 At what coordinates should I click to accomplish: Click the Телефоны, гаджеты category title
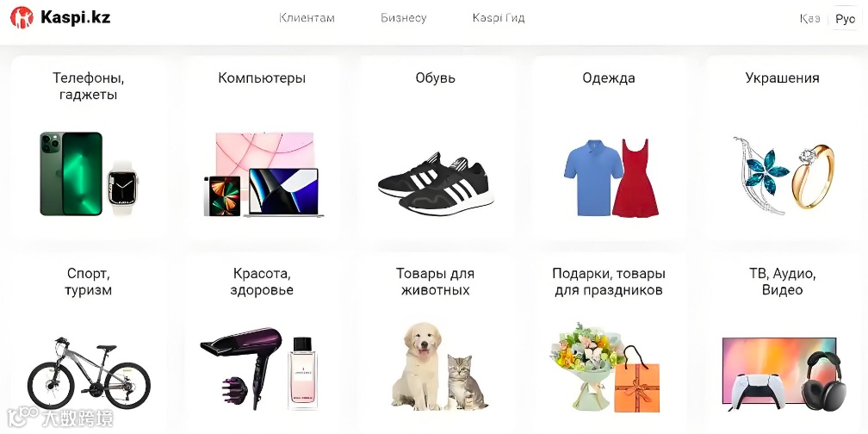click(x=89, y=86)
